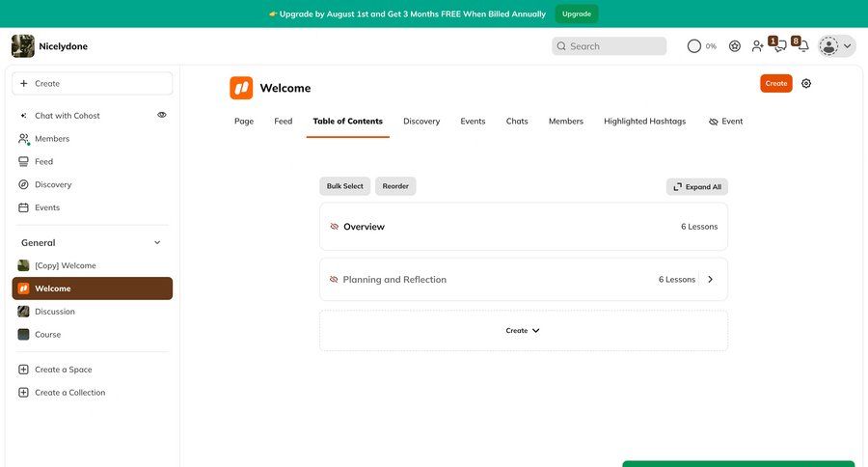Click the sidebar Create plus button

point(92,83)
